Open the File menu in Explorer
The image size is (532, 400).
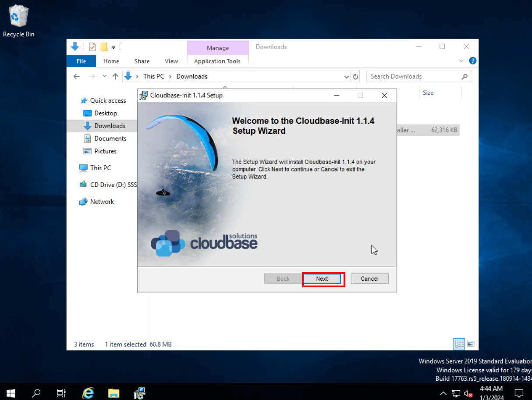coord(81,61)
